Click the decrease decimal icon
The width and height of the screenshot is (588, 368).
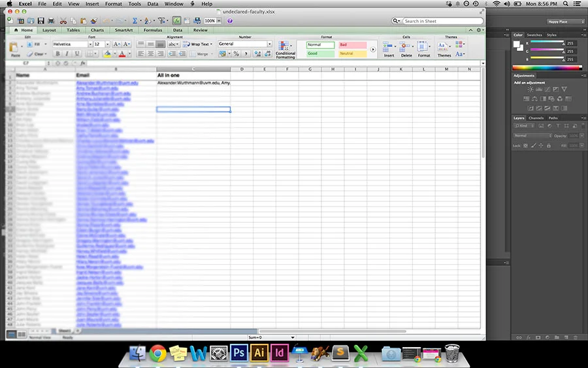(268, 54)
